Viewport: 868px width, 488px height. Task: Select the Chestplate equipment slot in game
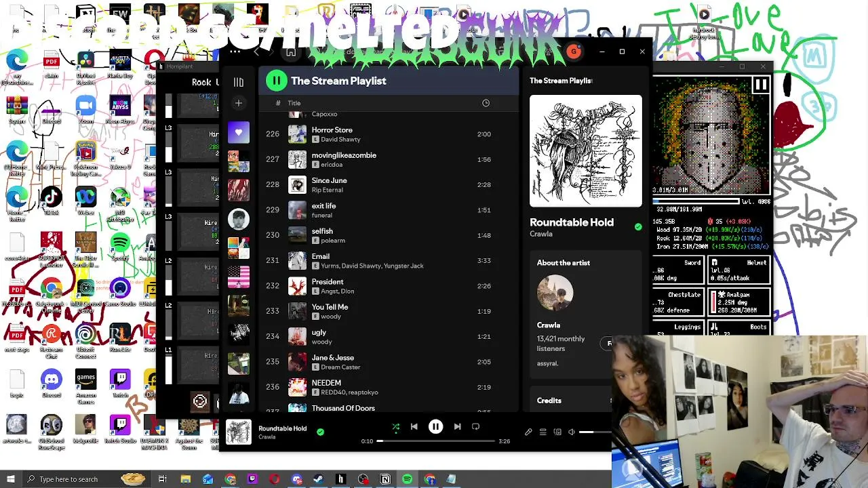pyautogui.click(x=678, y=303)
